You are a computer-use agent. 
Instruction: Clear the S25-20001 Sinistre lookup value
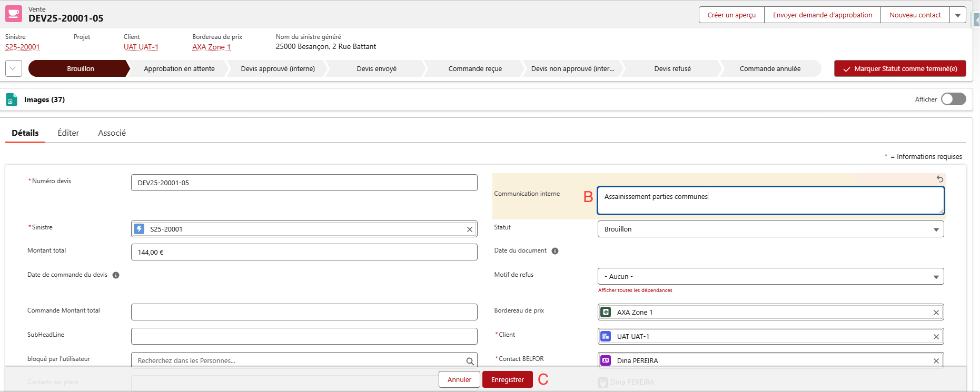tap(470, 229)
